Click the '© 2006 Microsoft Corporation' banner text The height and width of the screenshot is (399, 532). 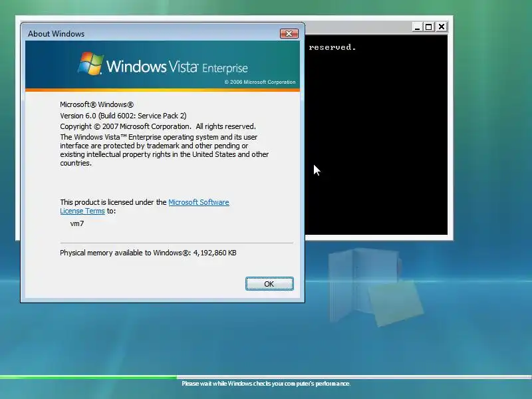(x=260, y=82)
